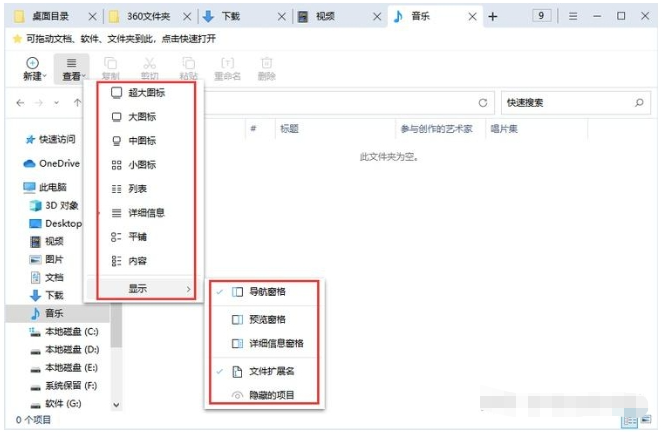Image resolution: width=663 pixels, height=437 pixels.
Task: Choose the 大图标 large icons view
Action: (x=141, y=117)
